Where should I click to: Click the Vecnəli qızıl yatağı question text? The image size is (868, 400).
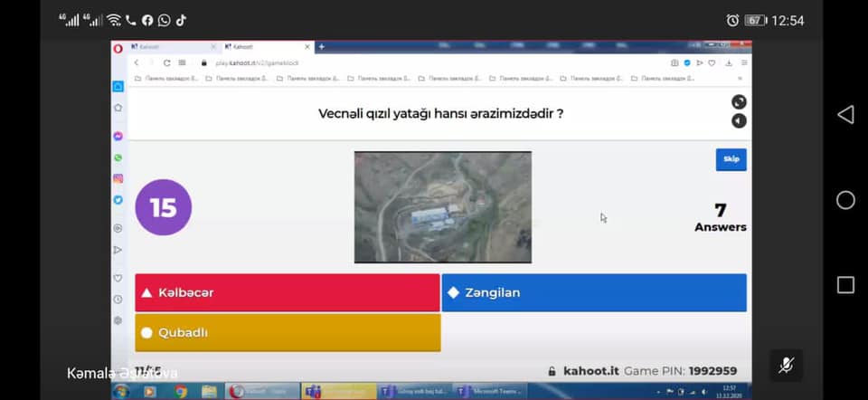(440, 113)
